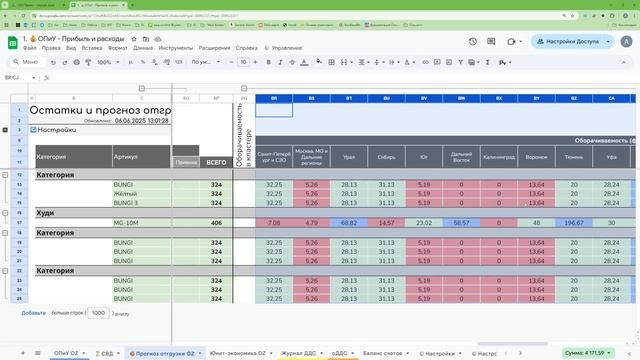Switch to the Юнит-экономика OZ tab
This screenshot has width=640, height=360.
tap(238, 353)
